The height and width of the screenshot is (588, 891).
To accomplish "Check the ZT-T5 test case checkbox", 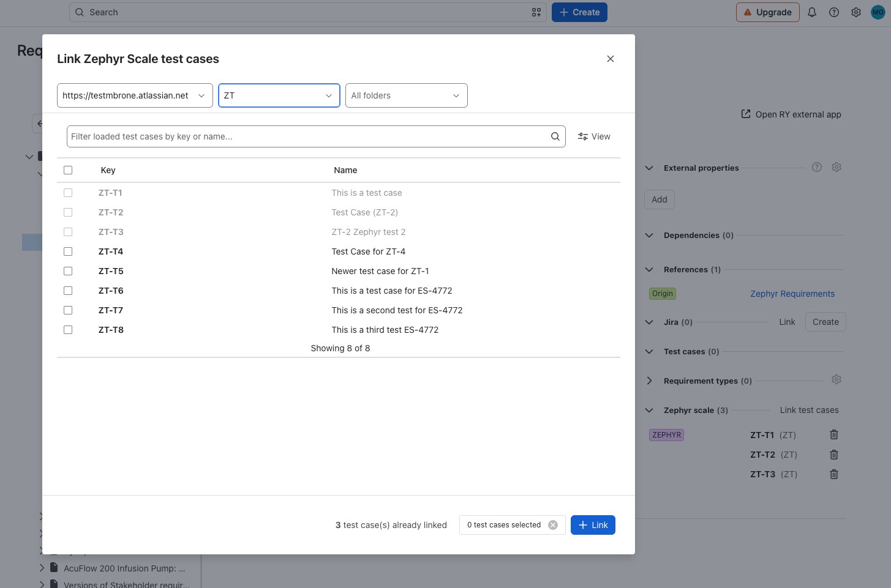I will pos(68,271).
